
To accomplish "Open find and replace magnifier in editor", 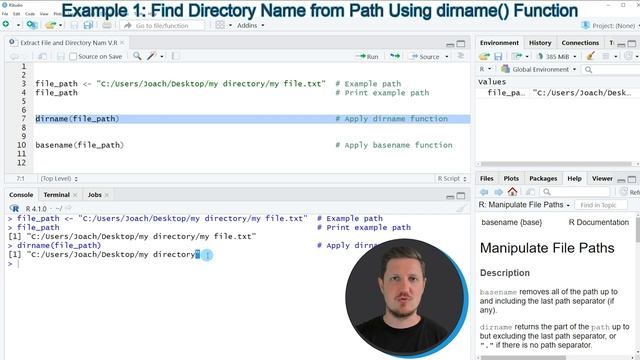I will point(137,56).
